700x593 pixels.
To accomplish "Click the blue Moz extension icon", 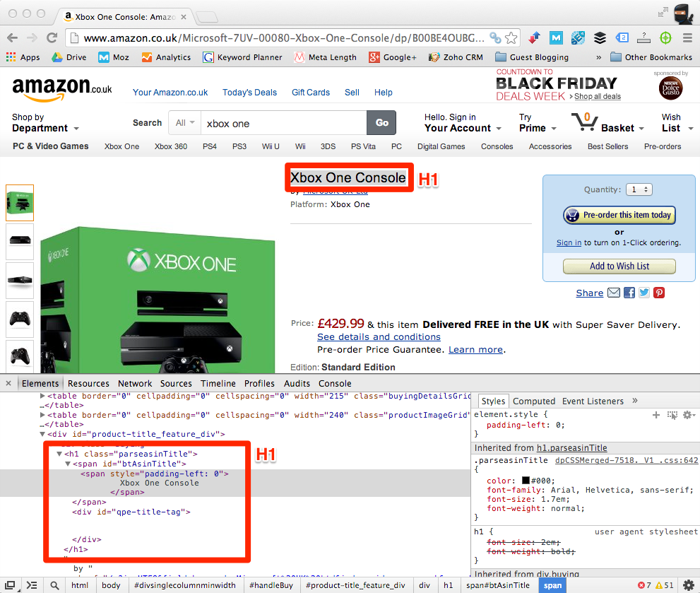I will [x=556, y=38].
